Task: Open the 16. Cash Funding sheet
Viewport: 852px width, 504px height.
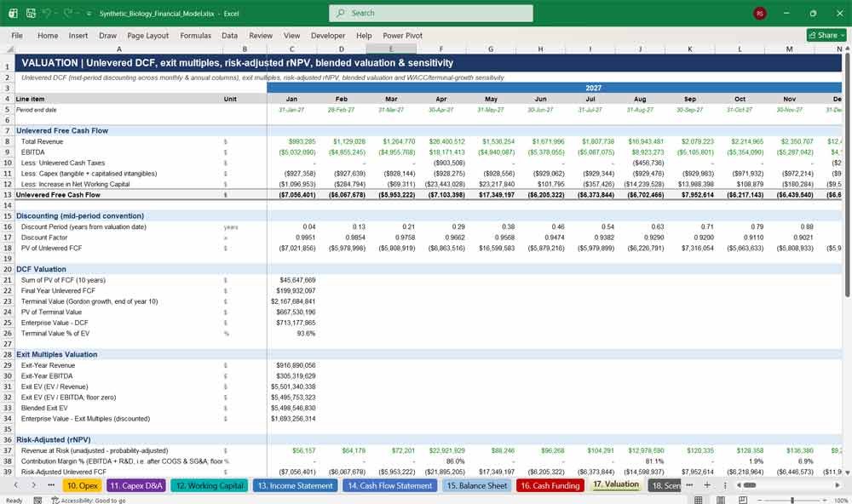Action: point(550,485)
